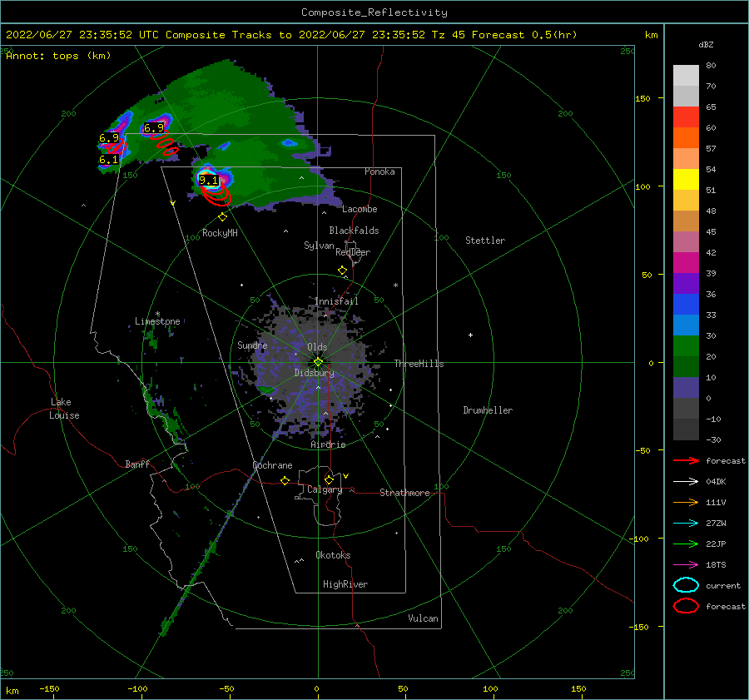
Task: Click the bright green swatch below 30 dBZ
Action: coord(686,346)
